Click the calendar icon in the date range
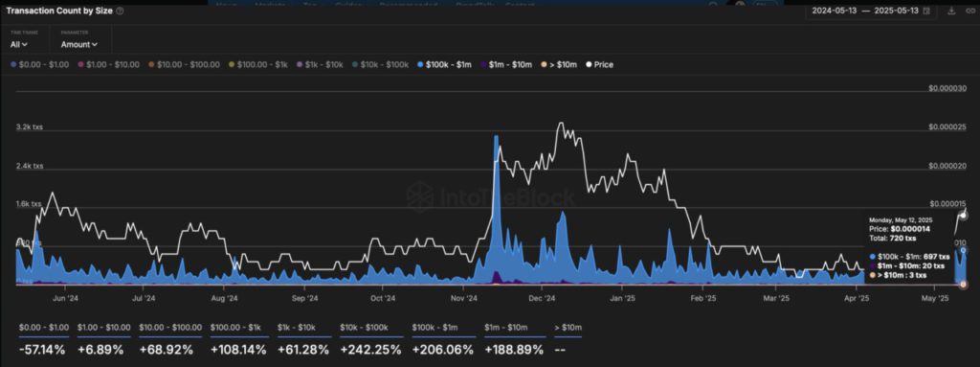The width and height of the screenshot is (980, 367). [x=926, y=11]
